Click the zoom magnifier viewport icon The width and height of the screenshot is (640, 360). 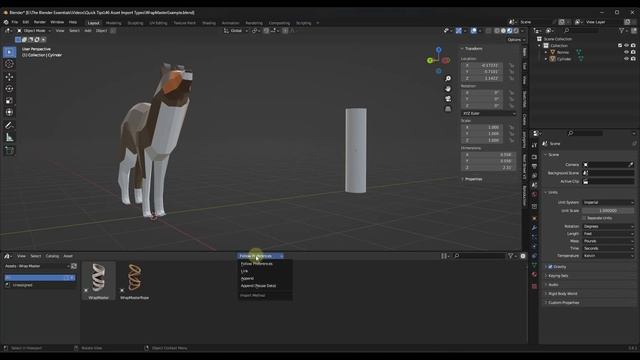[448, 78]
